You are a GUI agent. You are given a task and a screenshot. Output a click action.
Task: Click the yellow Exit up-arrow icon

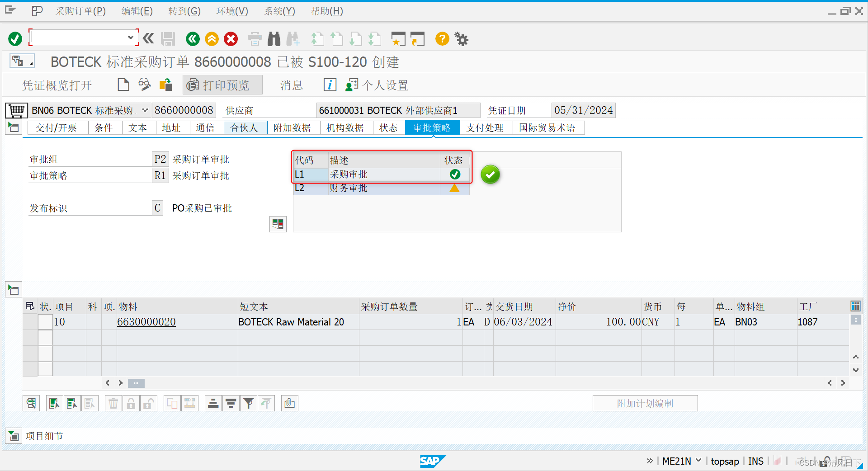(x=212, y=39)
